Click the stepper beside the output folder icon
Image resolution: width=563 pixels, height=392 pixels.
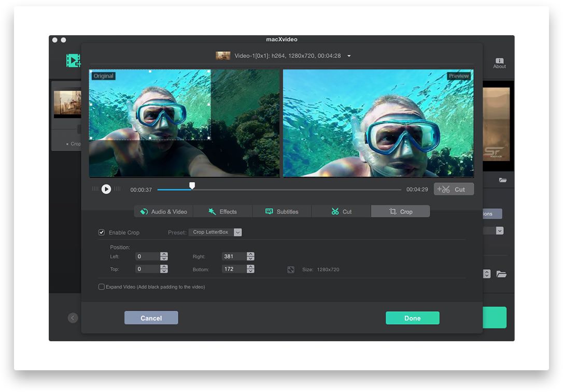(x=487, y=274)
